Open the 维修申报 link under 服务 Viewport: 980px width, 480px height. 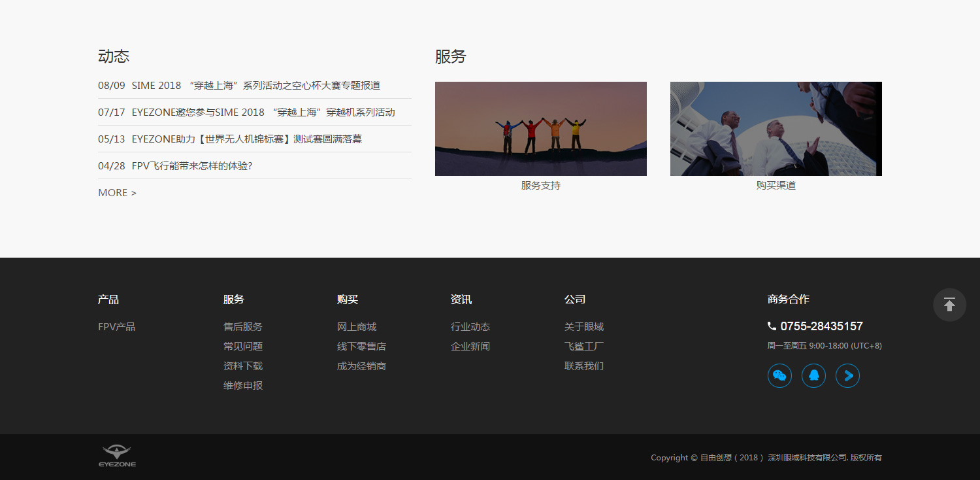[242, 385]
